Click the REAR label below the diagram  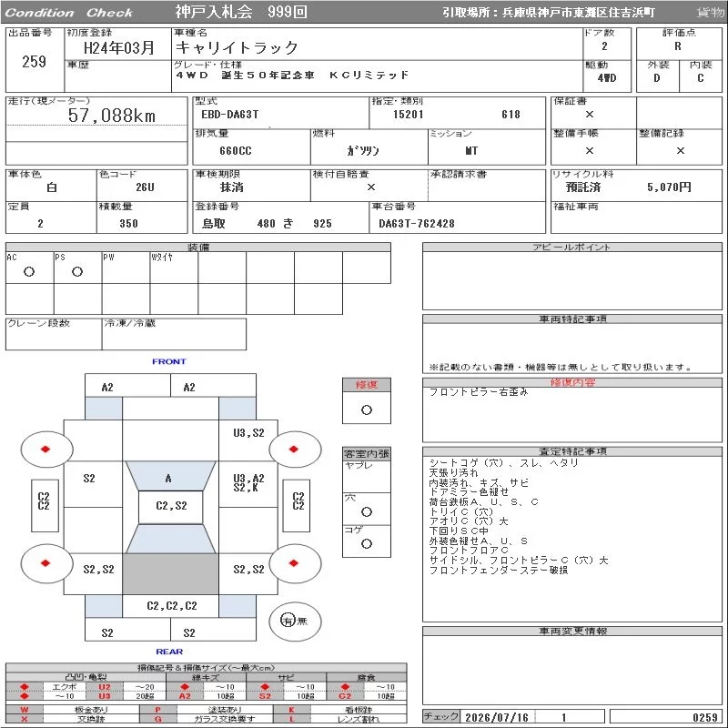point(169,652)
